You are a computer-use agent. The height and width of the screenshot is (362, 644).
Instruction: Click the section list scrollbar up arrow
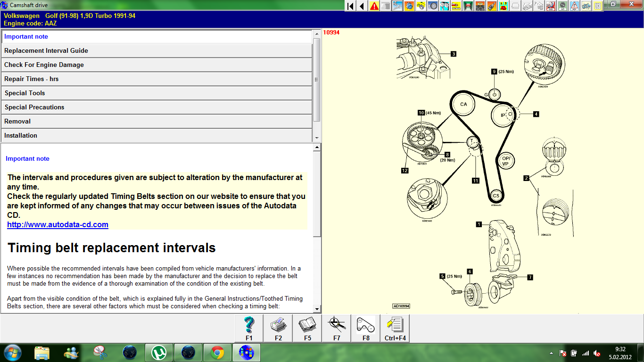(317, 34)
